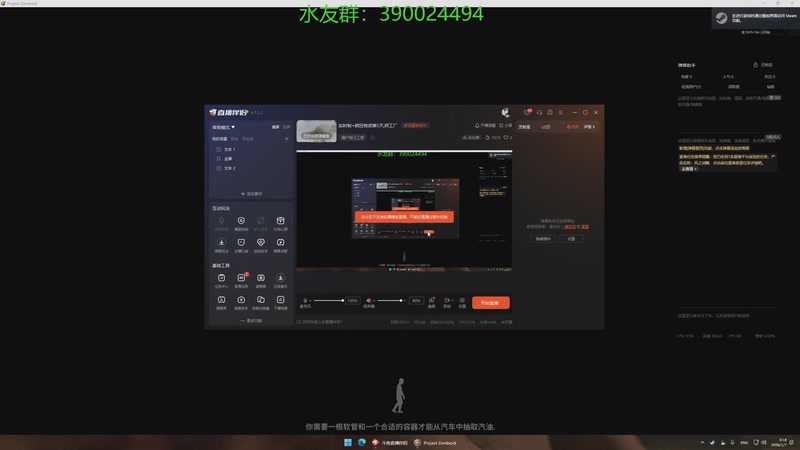Open the messages icon with red badge
The height and width of the screenshot is (450, 800).
click(528, 112)
